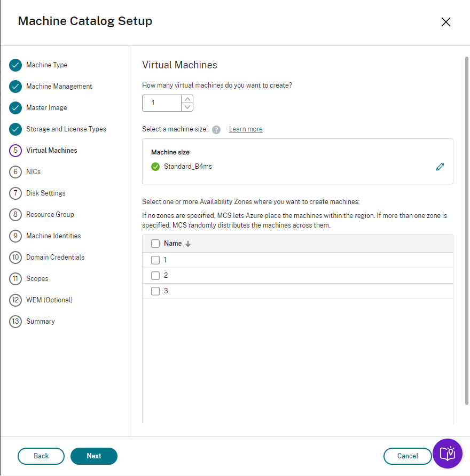Enable Availability Zone 2 checkbox

[155, 276]
